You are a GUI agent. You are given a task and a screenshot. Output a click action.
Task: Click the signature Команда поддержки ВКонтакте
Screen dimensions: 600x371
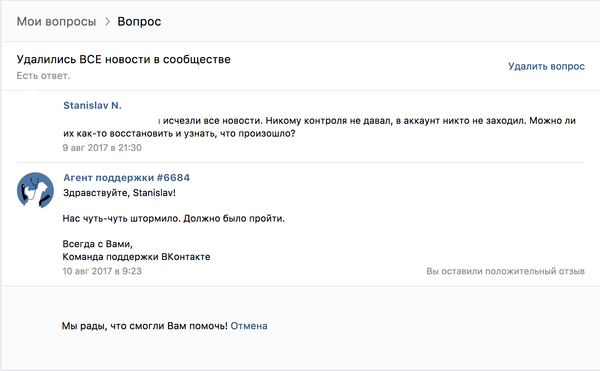point(137,257)
